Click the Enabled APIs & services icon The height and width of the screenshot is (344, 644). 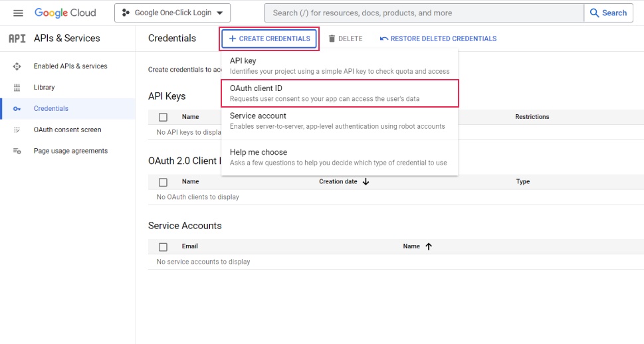point(17,66)
